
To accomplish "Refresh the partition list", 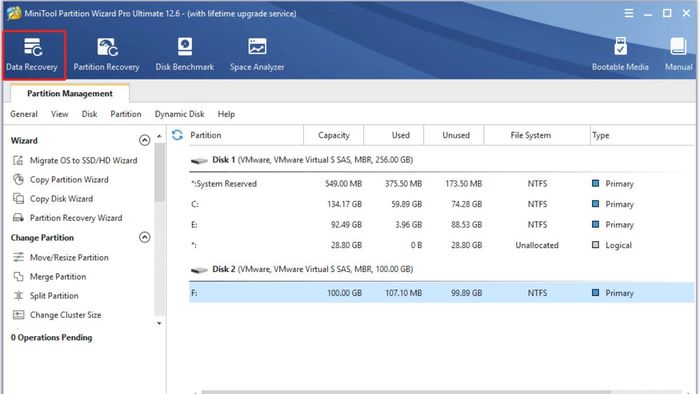I will 177,135.
